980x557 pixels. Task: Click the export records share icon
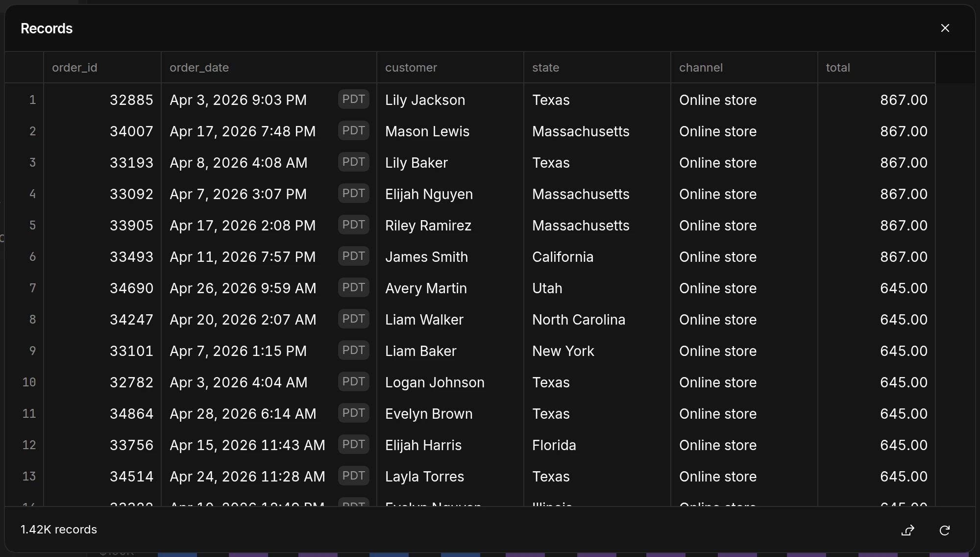[x=908, y=530]
